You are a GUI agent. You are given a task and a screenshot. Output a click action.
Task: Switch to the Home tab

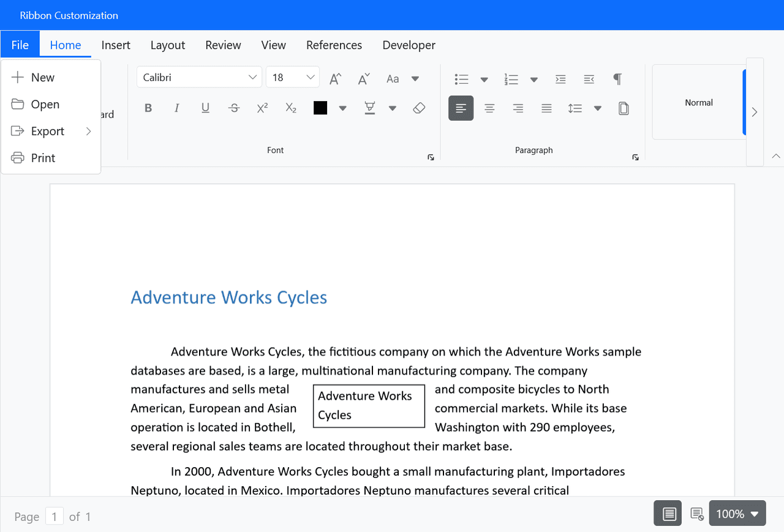tap(66, 45)
